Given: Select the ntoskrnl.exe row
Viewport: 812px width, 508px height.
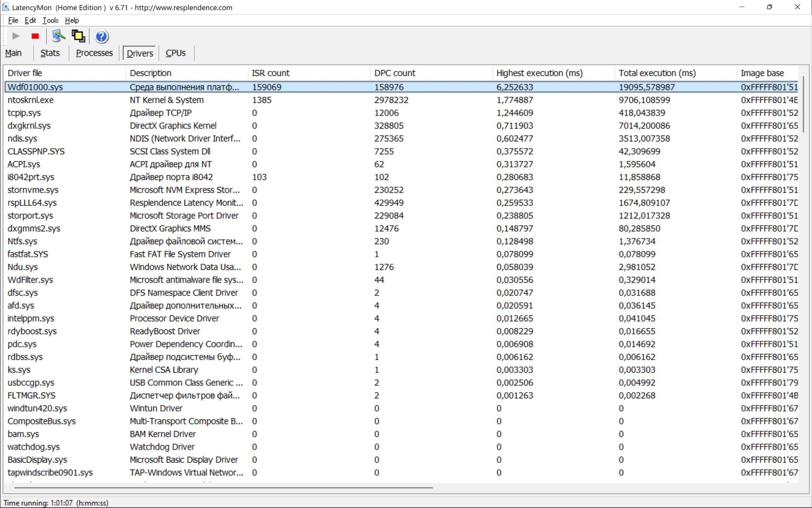Looking at the screenshot, I should [401, 100].
